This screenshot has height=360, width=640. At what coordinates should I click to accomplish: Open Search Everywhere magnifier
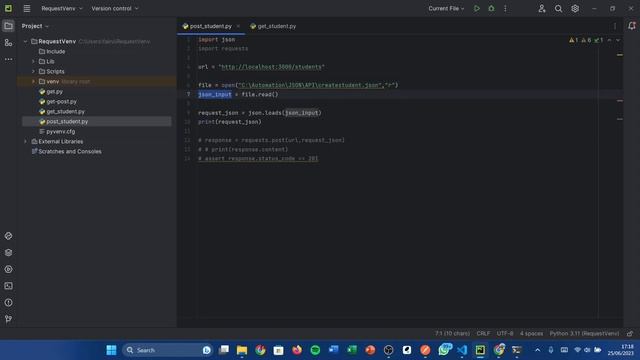(x=558, y=8)
